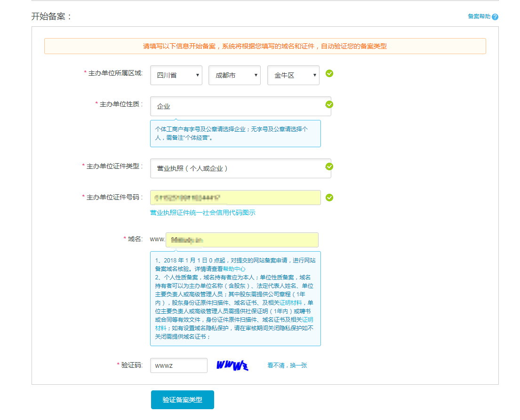Open the 成都市 city dropdown
Image resolution: width=520 pixels, height=420 pixels.
click(234, 75)
